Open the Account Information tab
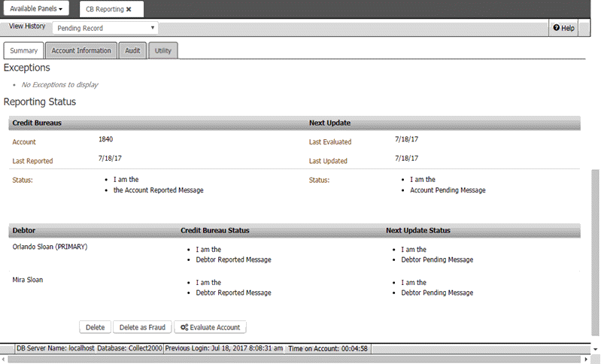This screenshot has width=601, height=364. click(x=81, y=50)
